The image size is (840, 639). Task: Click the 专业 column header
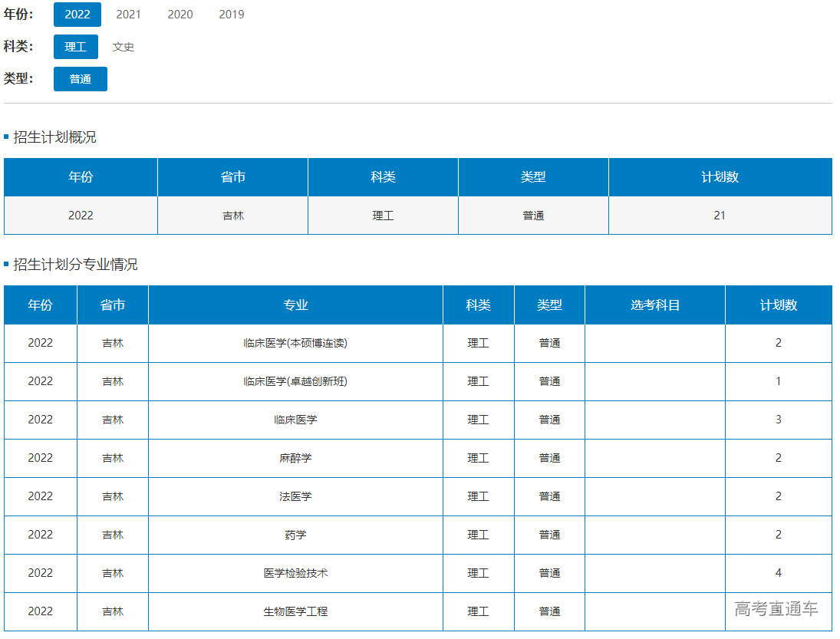[295, 305]
